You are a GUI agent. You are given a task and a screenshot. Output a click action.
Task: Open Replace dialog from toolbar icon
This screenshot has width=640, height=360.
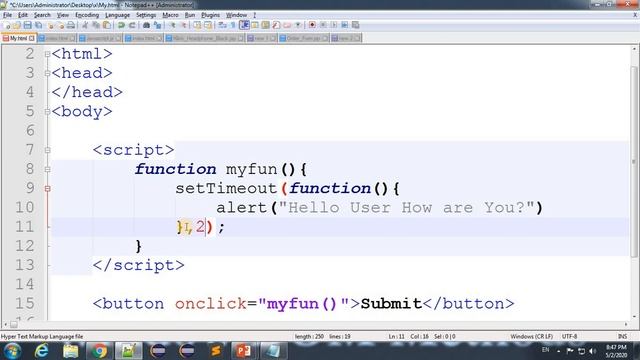click(158, 25)
